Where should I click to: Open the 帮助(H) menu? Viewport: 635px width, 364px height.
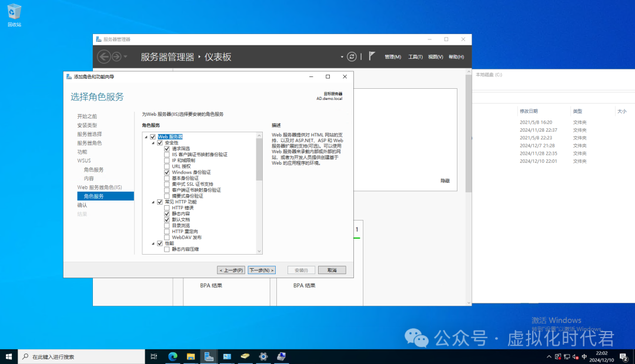tap(456, 56)
